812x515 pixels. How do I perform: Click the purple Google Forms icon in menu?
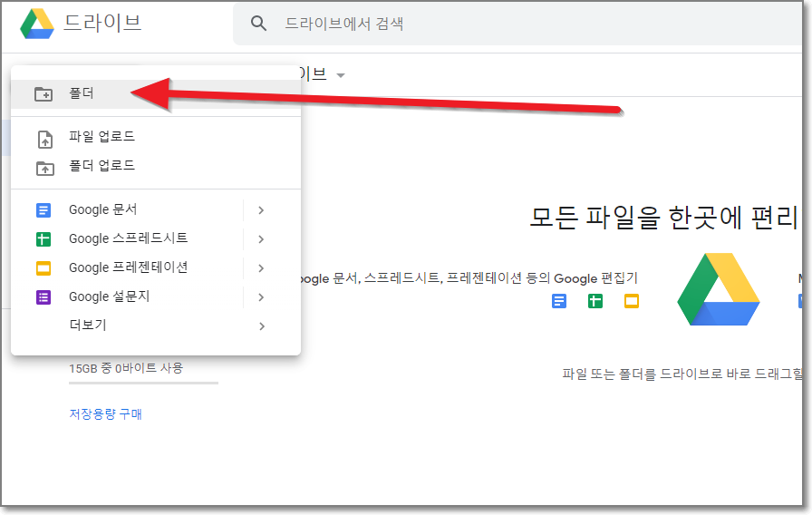tap(43, 296)
